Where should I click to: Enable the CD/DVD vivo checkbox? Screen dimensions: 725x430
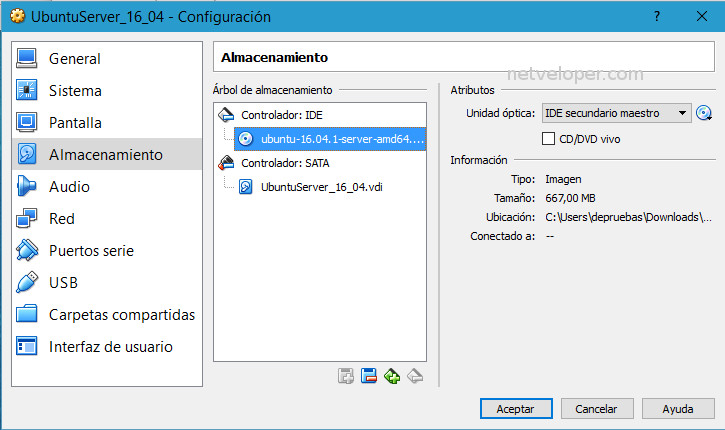pos(548,139)
